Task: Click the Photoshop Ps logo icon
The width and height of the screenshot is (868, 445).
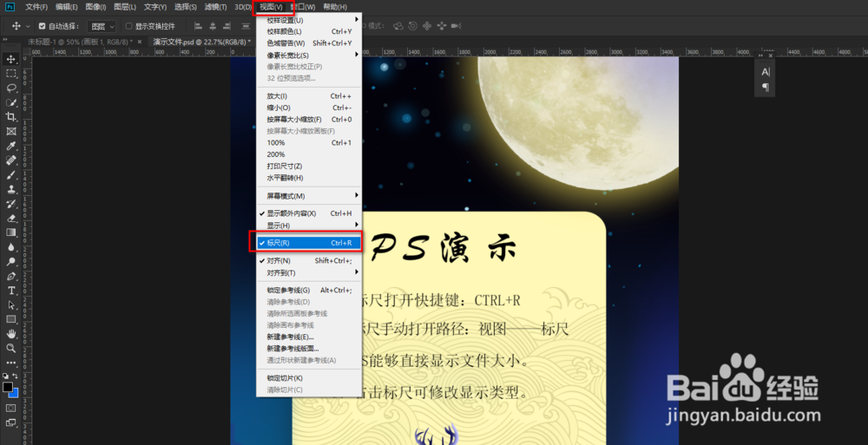Action: click(10, 7)
